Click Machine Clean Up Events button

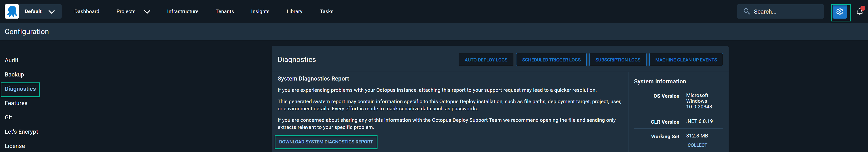click(x=686, y=60)
